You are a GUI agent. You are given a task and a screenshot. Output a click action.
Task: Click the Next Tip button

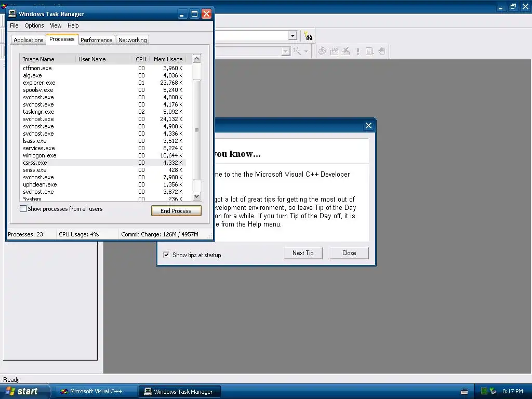tap(303, 253)
